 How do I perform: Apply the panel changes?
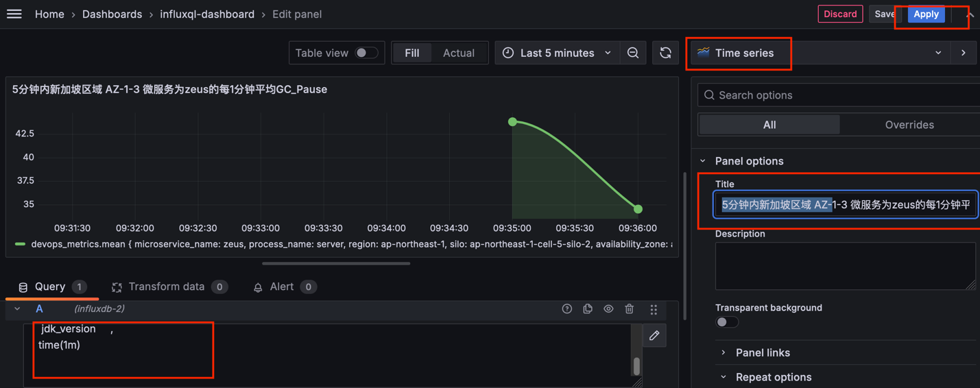pos(926,14)
